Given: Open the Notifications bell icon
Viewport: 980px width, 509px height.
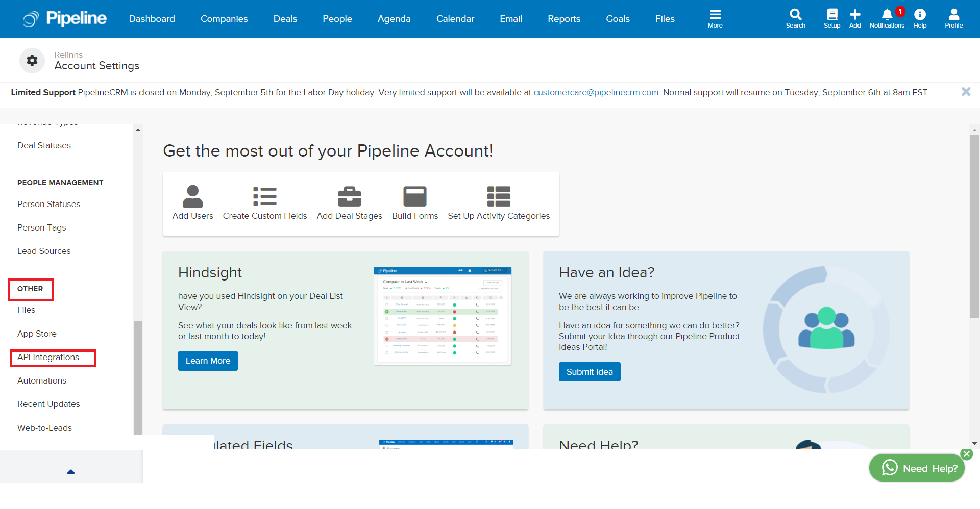Looking at the screenshot, I should tap(887, 15).
